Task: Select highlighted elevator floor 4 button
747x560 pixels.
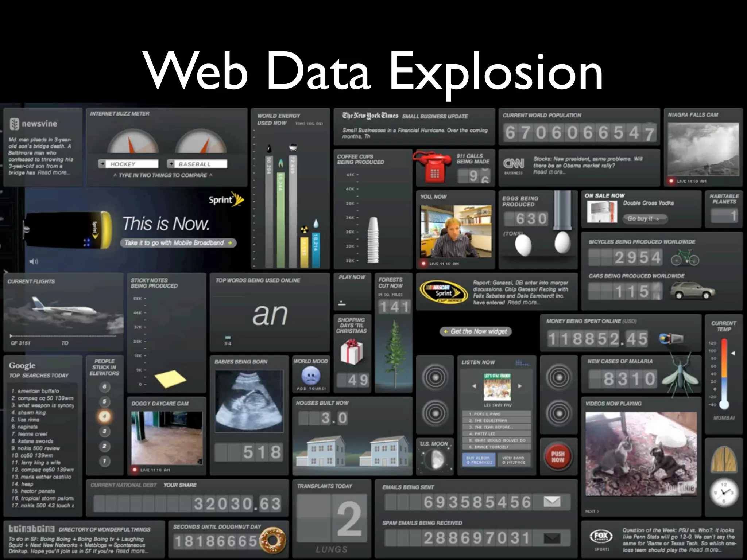Action: 104,416
